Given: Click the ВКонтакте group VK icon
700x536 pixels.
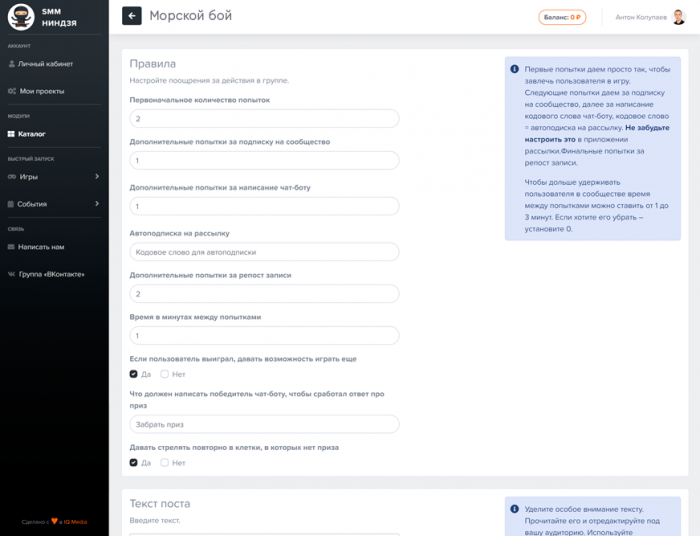Looking at the screenshot, I should pos(11,273).
